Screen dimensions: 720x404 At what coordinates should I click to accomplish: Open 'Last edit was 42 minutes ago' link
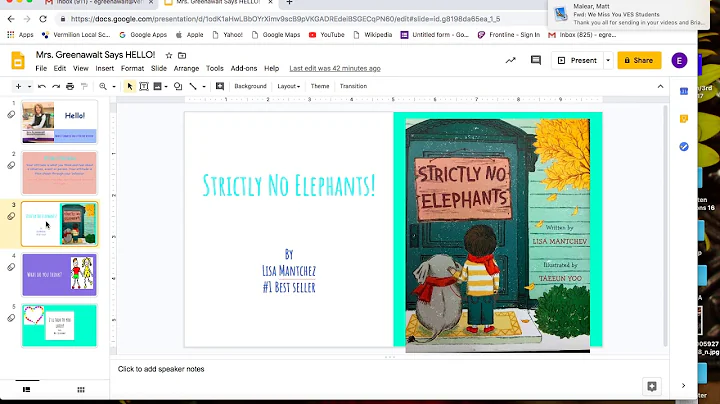pyautogui.click(x=335, y=68)
